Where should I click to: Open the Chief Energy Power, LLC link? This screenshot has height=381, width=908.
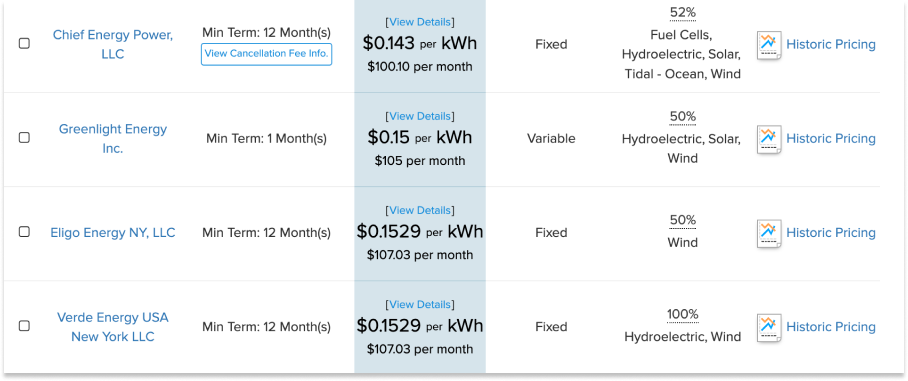pyautogui.click(x=113, y=44)
